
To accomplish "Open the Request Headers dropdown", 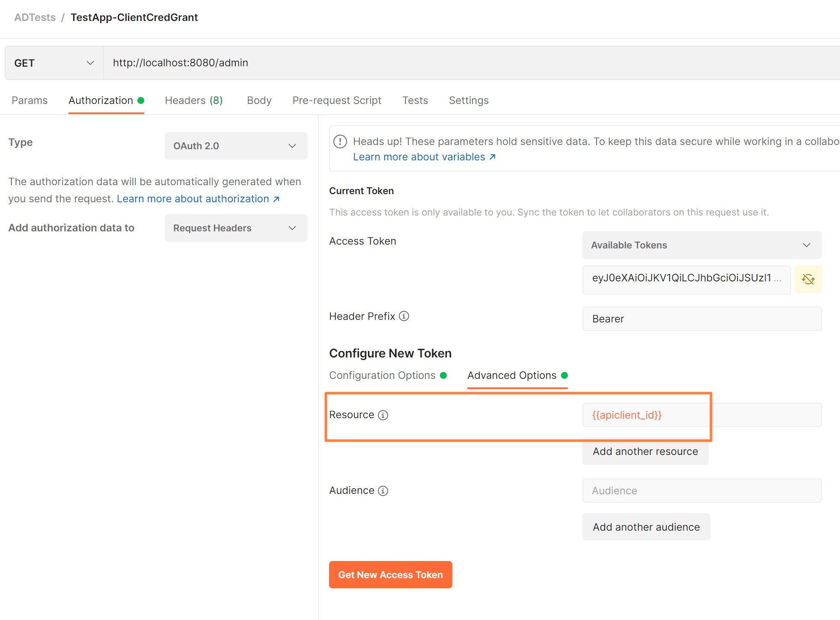I will click(236, 228).
